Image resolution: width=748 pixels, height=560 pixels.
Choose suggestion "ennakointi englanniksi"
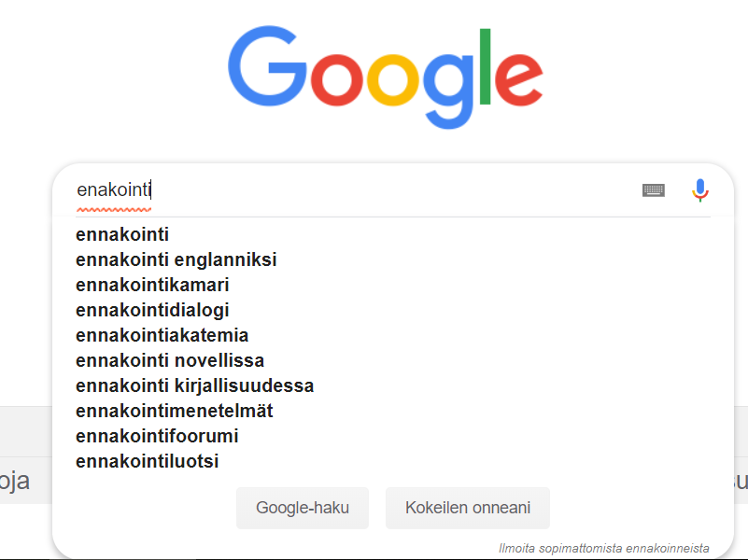point(393,259)
